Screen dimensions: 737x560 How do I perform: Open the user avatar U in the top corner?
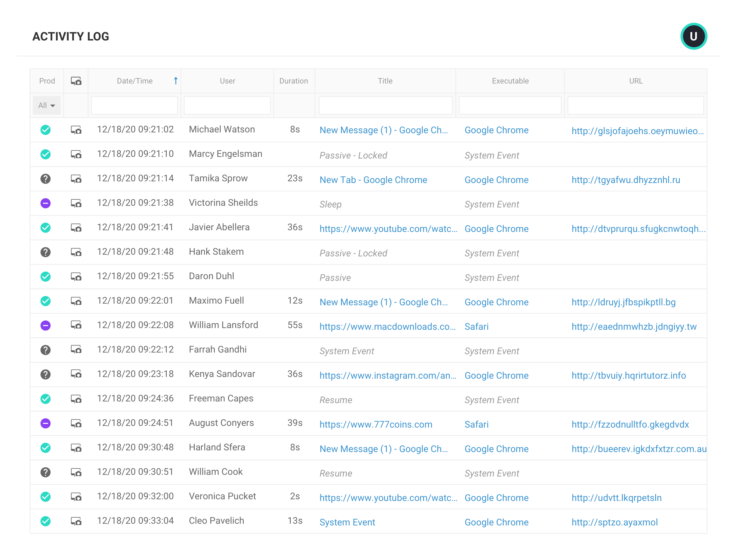click(694, 36)
